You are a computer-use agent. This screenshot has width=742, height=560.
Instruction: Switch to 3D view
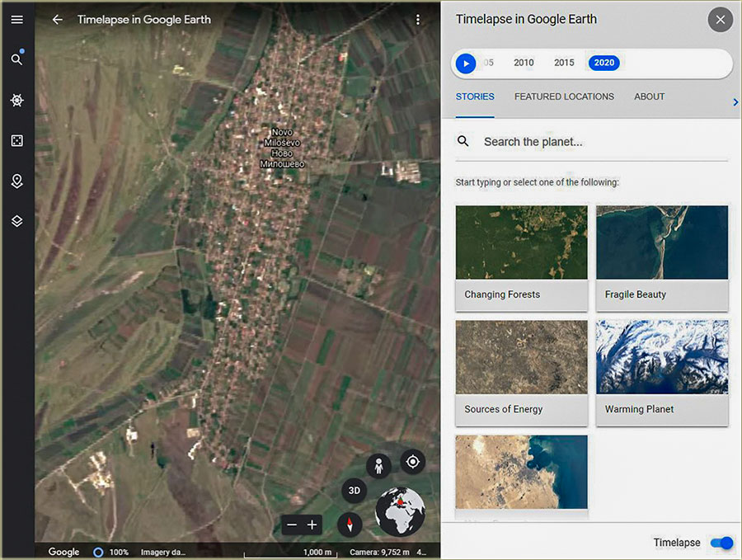click(354, 490)
